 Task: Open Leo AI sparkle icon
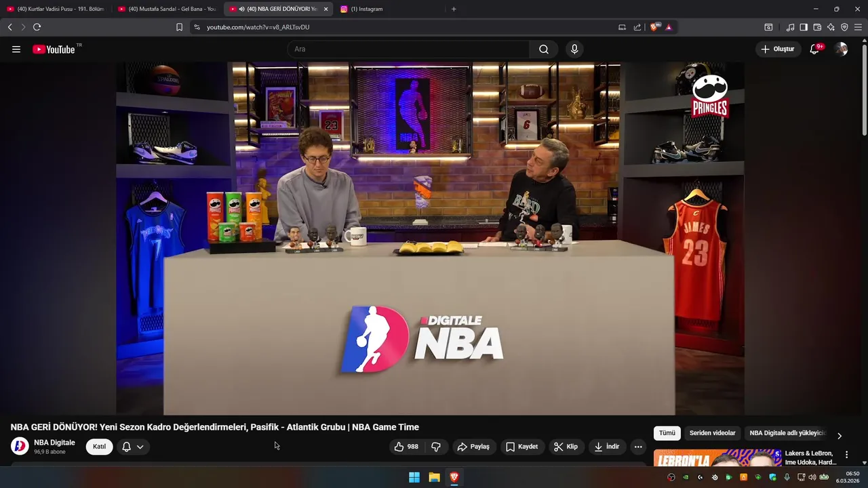831,27
